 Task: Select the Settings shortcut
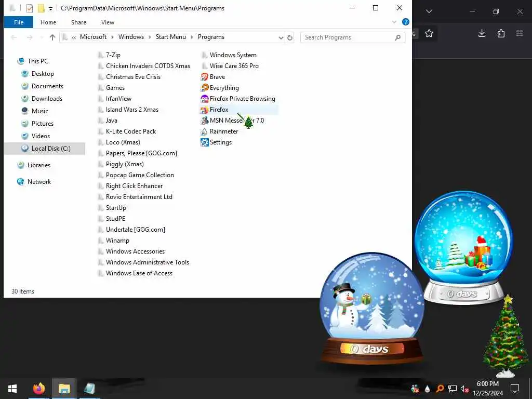tap(216, 142)
